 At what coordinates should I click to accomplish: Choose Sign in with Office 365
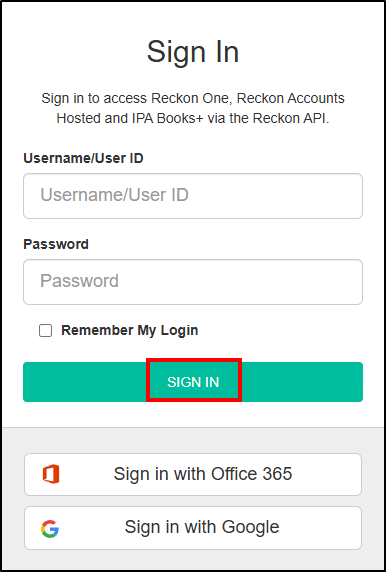[193, 474]
